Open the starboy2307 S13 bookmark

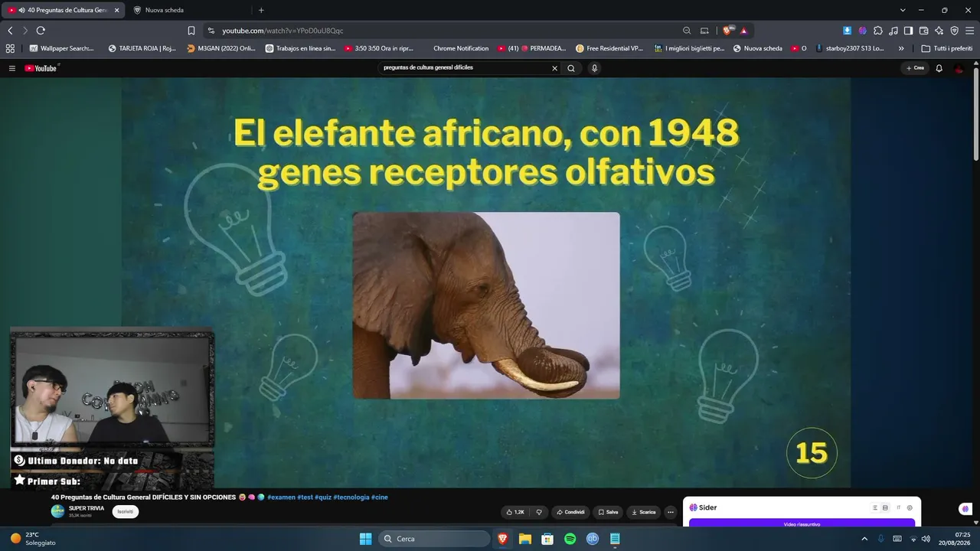click(x=850, y=48)
